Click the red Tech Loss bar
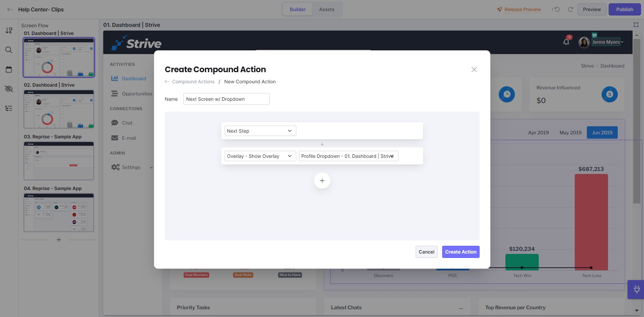Screen dimensions: 644x317 tap(591, 222)
